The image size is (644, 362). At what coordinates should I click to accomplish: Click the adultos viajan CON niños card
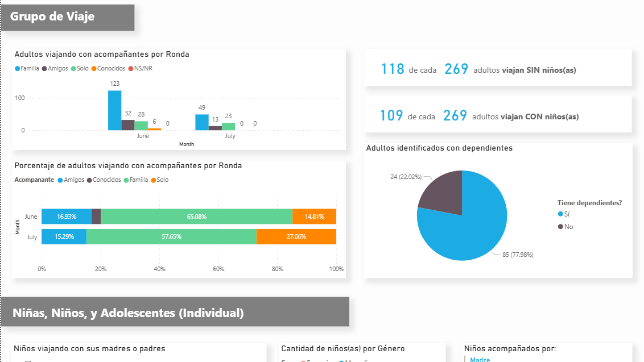[497, 116]
